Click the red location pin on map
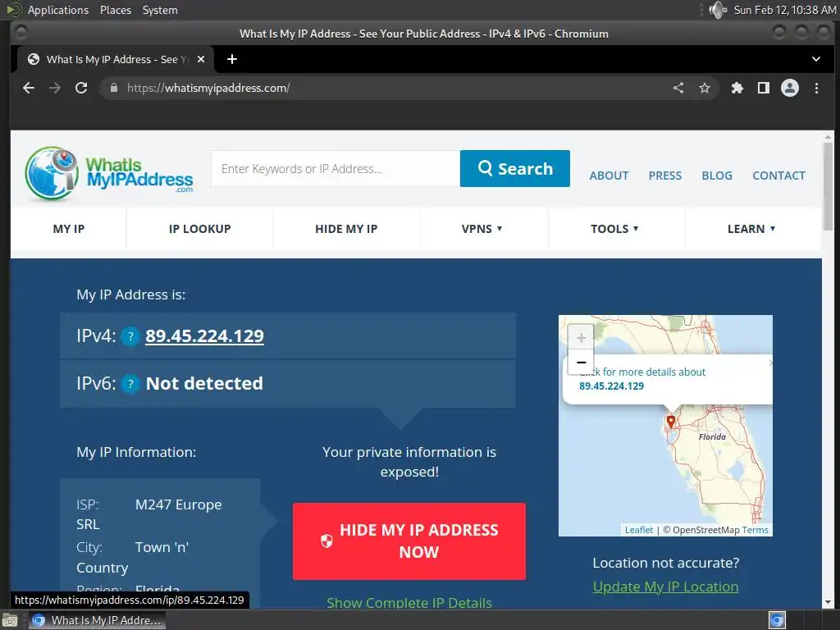 pyautogui.click(x=671, y=422)
